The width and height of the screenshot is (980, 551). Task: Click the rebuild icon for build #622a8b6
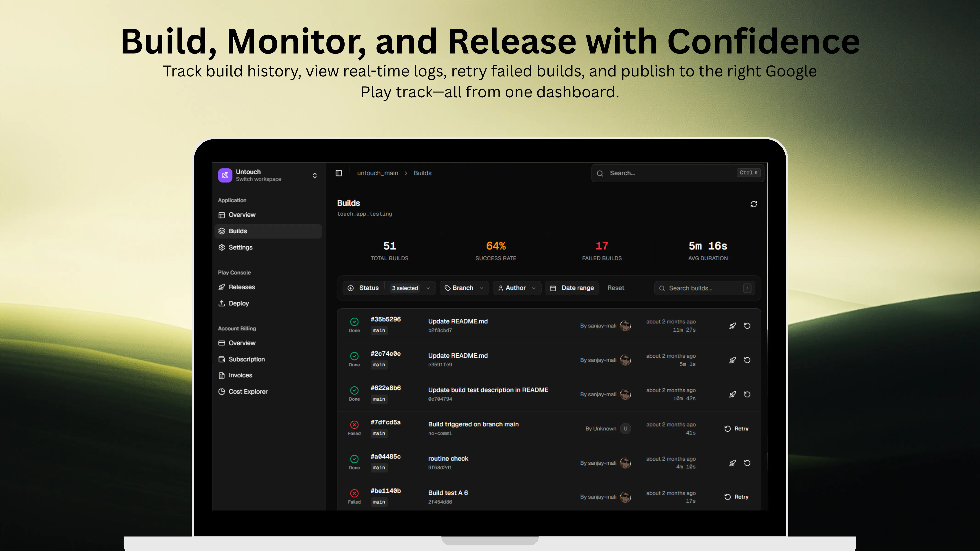click(x=747, y=394)
